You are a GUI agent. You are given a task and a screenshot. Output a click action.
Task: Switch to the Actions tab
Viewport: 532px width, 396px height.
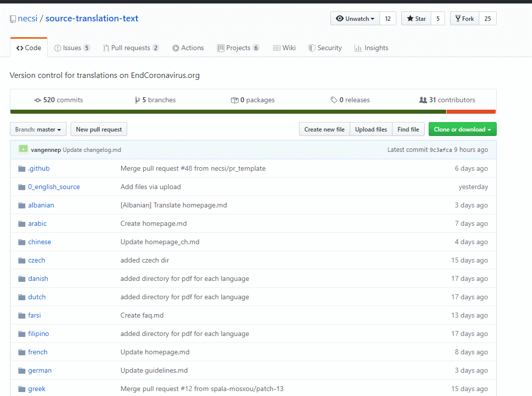click(x=188, y=48)
